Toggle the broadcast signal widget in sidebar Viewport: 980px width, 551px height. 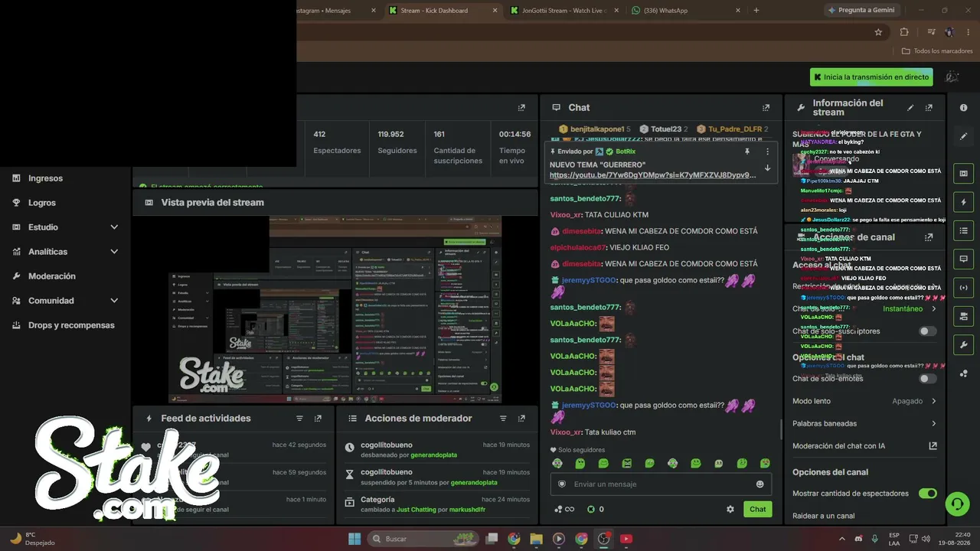[963, 287]
